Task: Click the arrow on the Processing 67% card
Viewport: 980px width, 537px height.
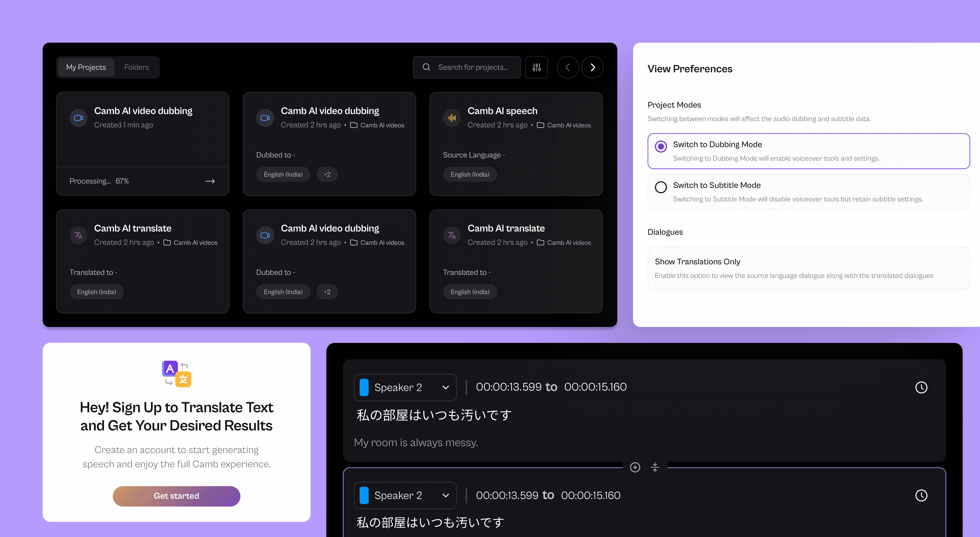Action: point(210,181)
